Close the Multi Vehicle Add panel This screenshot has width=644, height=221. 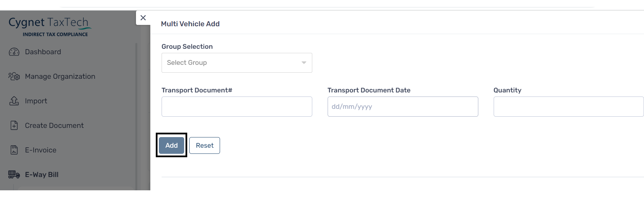coord(143,18)
